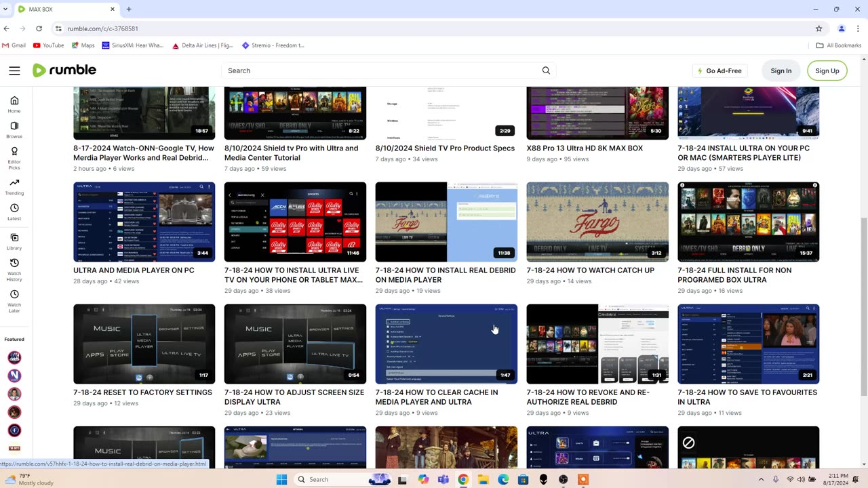
Task: Open Latest in the sidebar
Action: click(x=14, y=212)
